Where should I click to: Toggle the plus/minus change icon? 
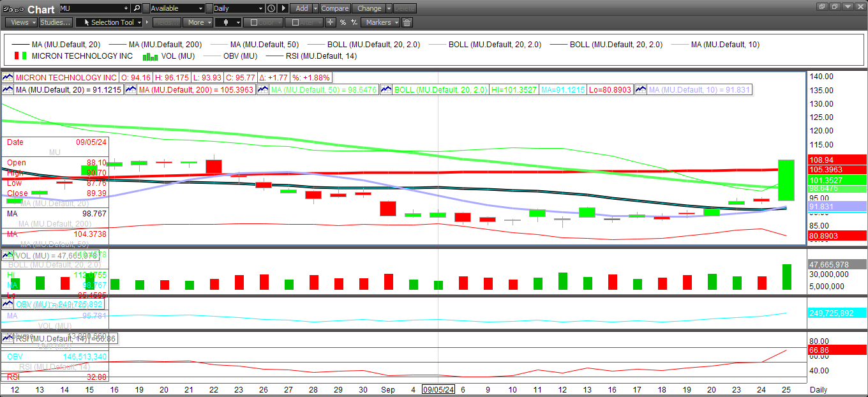pos(353,22)
